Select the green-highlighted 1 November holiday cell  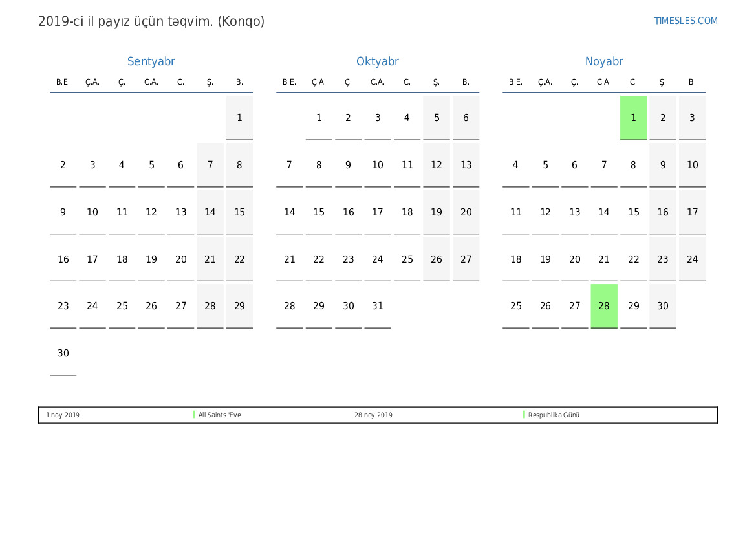point(633,118)
